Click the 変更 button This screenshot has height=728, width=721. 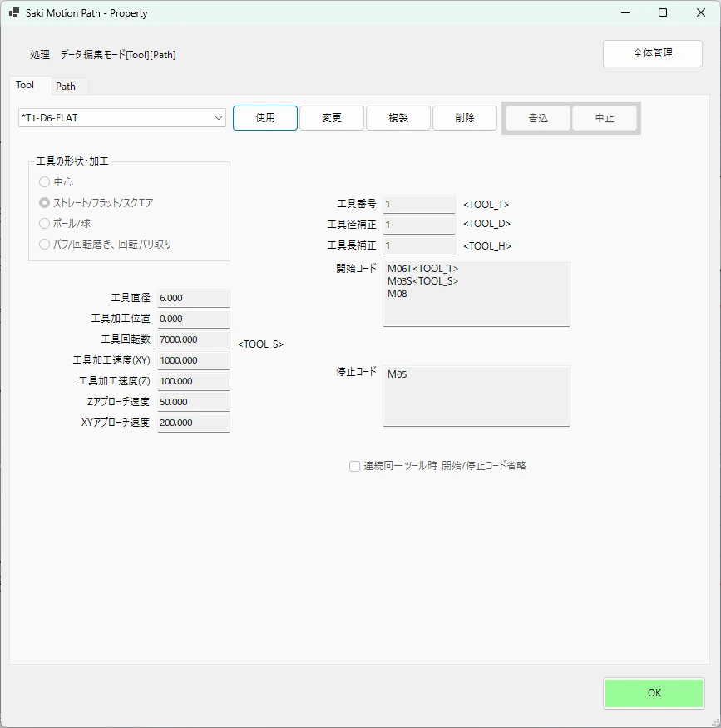332,118
